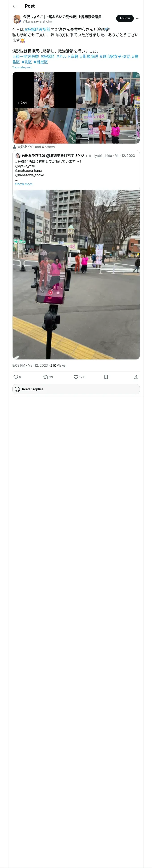Pause the playing video
This screenshot has width=152, height=868.
pyautogui.click(x=18, y=103)
